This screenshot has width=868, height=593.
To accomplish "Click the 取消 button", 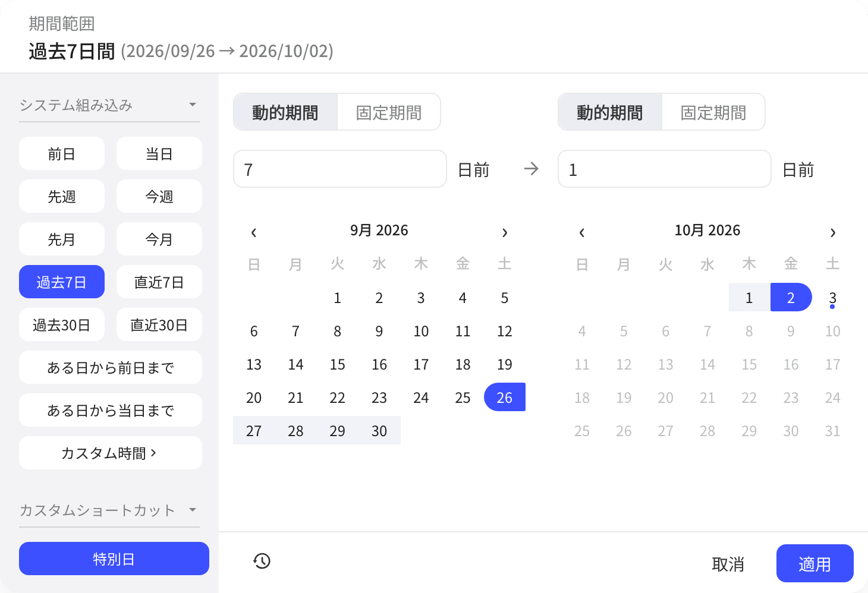I will [x=728, y=563].
